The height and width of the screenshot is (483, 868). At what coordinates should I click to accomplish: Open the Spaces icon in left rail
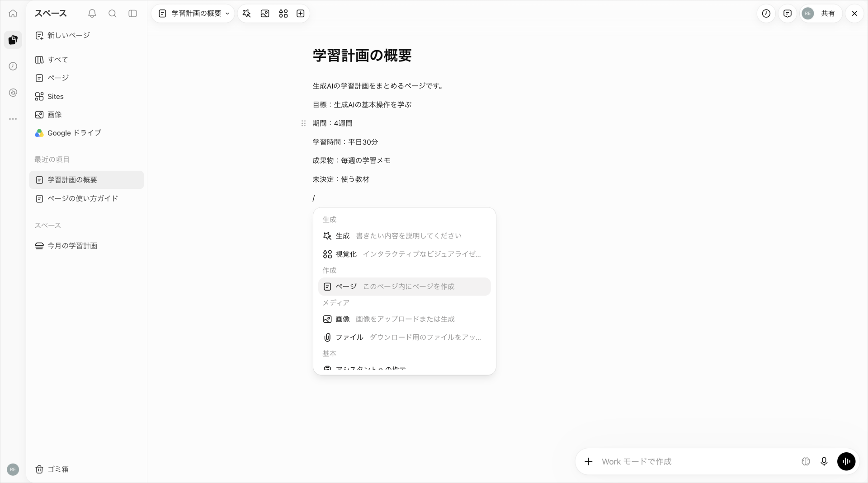click(x=13, y=40)
